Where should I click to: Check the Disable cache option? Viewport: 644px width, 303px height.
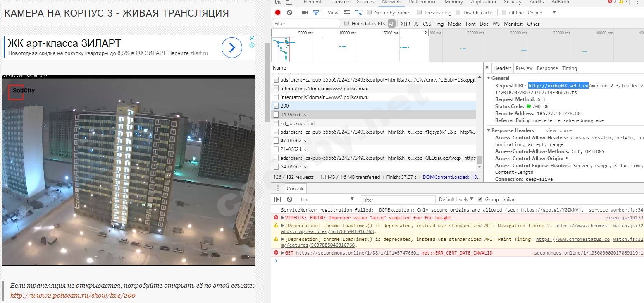point(458,13)
